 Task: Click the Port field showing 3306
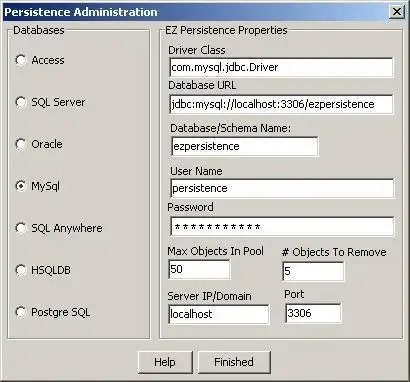(313, 313)
